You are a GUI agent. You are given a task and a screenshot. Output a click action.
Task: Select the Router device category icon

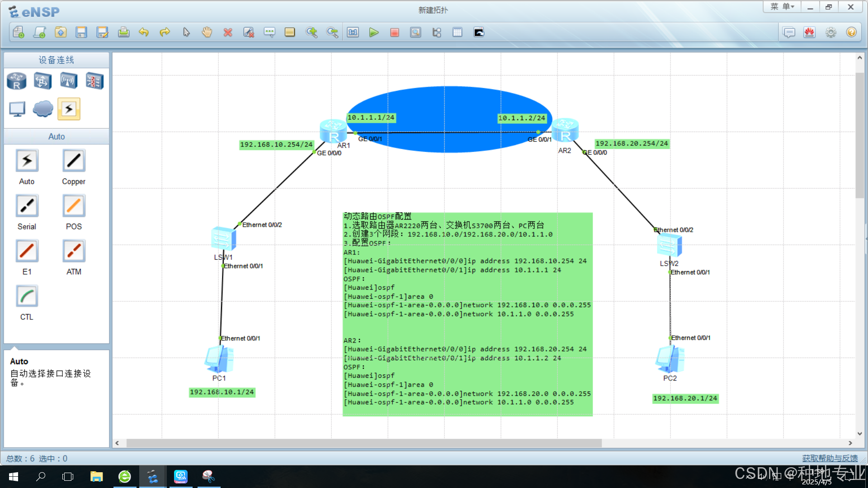(x=17, y=81)
